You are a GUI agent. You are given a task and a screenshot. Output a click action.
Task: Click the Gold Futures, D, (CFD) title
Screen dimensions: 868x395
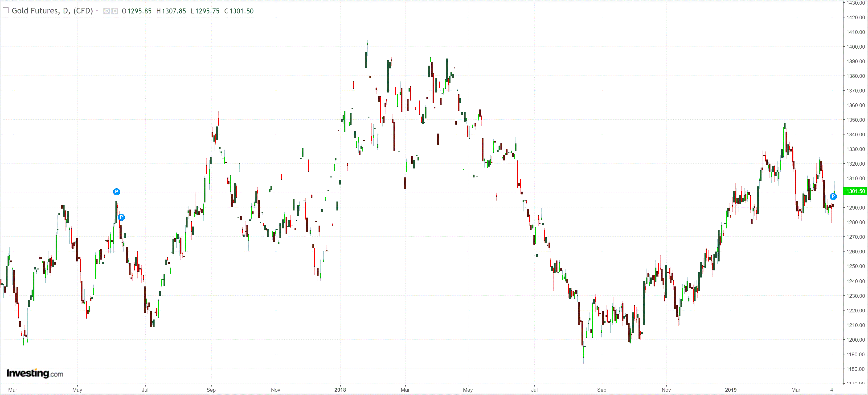coord(52,11)
